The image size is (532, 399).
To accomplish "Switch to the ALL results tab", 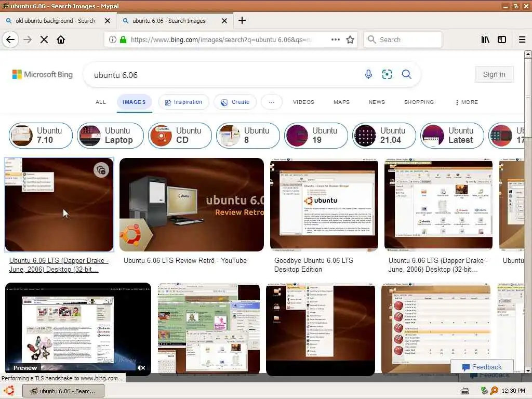I will tap(101, 102).
